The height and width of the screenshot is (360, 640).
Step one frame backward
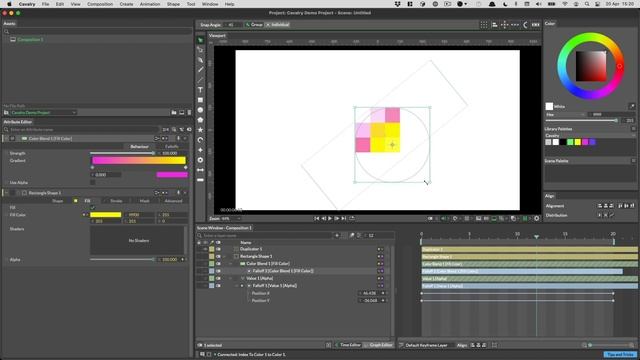pos(324,218)
